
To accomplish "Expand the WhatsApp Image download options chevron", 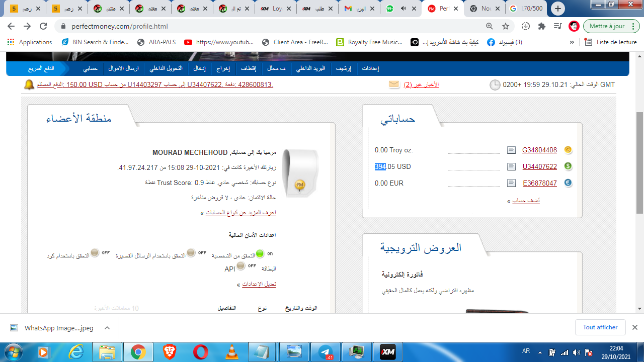I will (107, 328).
